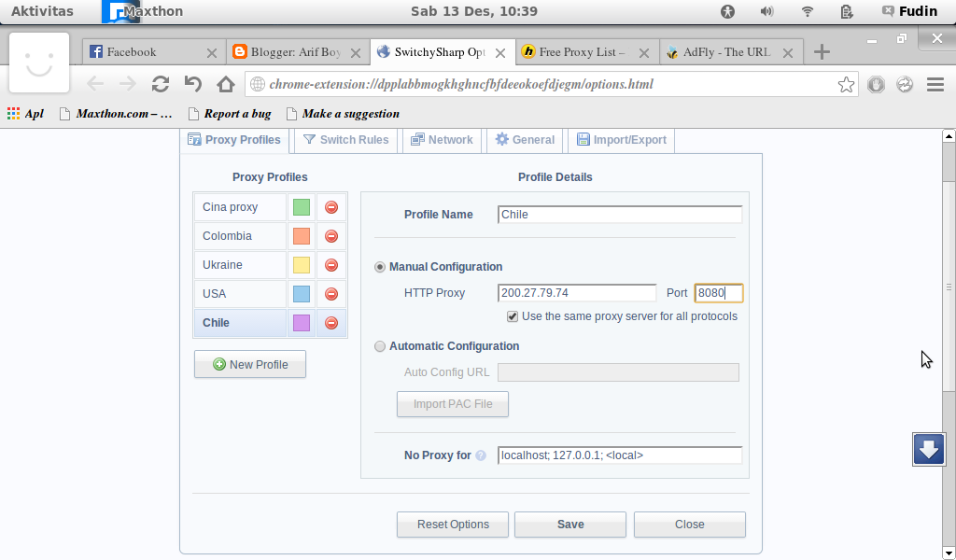
Task: Toggle same proxy server for all protocols
Action: pos(513,316)
